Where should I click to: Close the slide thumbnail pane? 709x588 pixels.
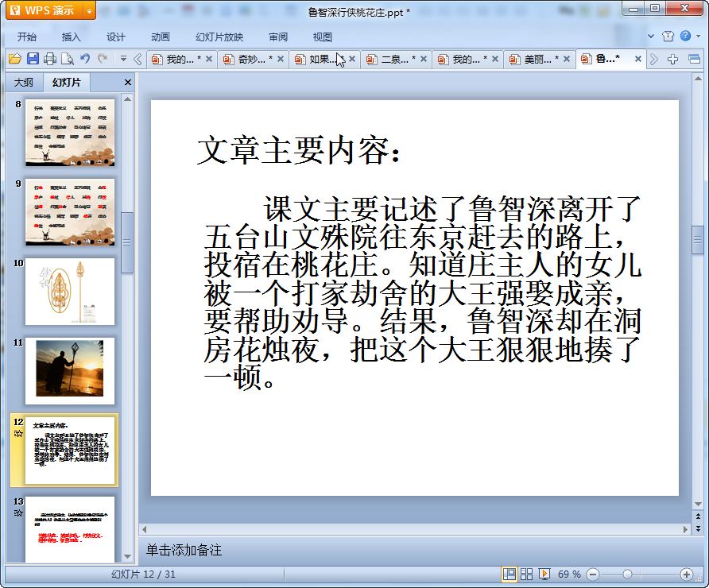point(128,83)
